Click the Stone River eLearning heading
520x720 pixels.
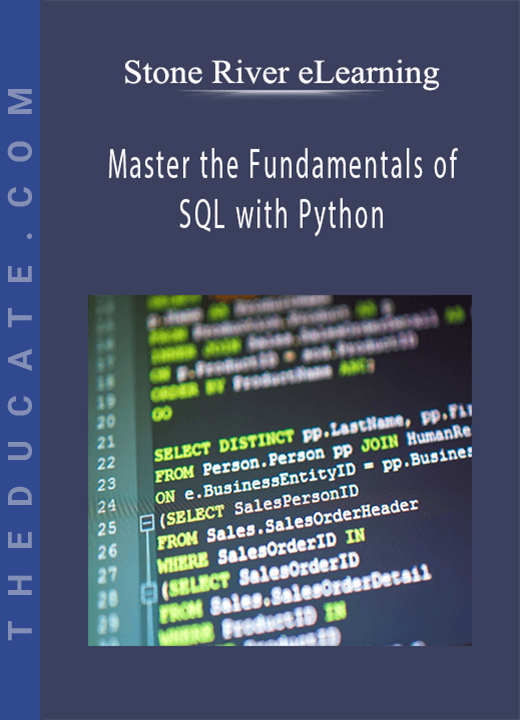tap(282, 73)
